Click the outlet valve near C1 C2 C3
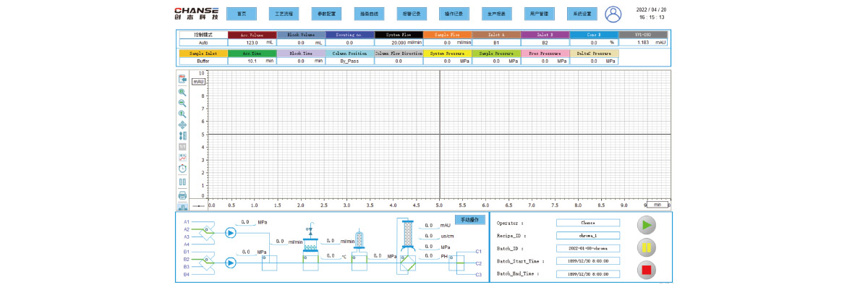 [457, 263]
